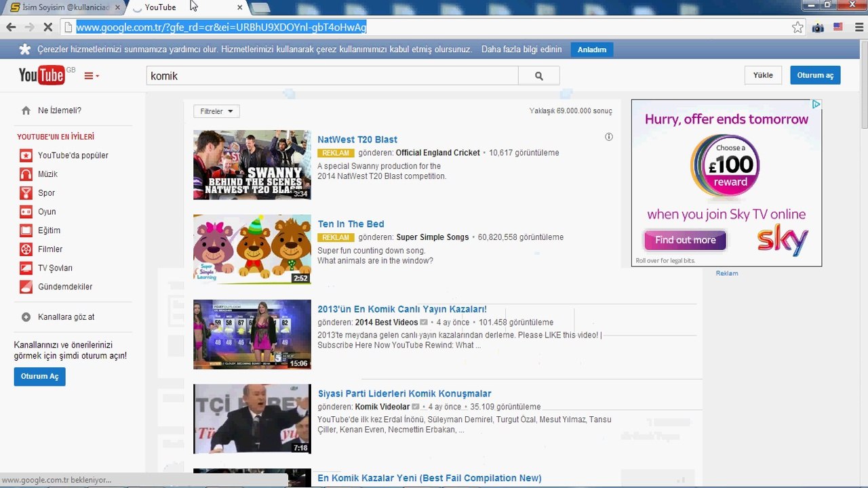
Task: Close the İsim Soyisim tab
Action: pos(117,7)
